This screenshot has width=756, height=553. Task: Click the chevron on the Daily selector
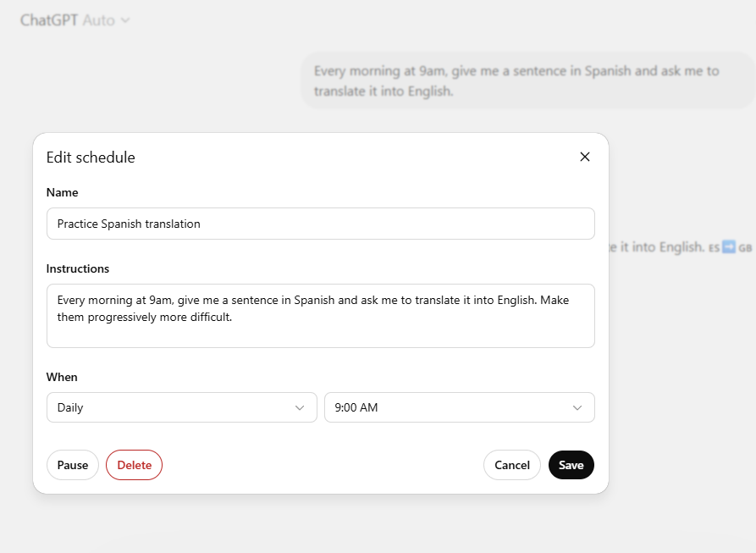(x=301, y=407)
